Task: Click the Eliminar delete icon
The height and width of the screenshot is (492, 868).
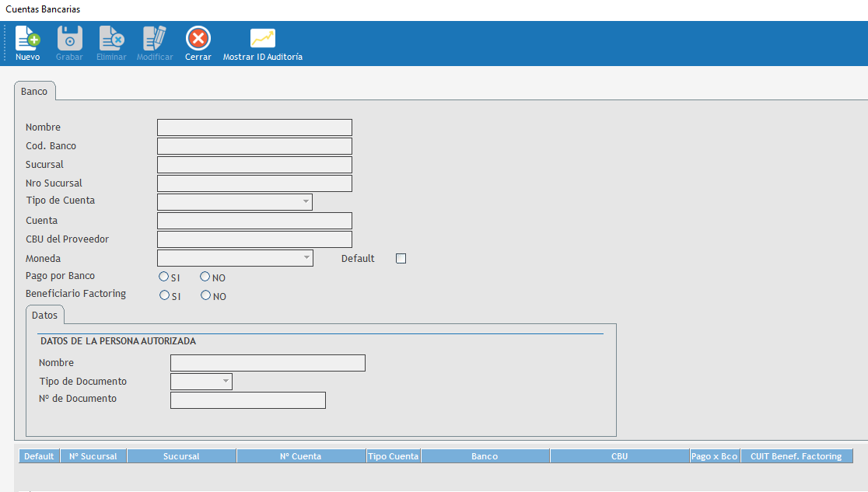Action: click(111, 39)
